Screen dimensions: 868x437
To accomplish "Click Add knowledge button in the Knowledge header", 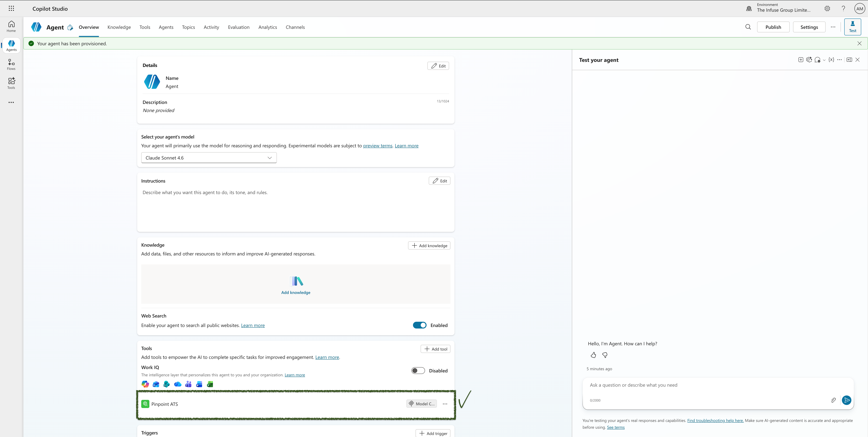I will click(x=429, y=246).
